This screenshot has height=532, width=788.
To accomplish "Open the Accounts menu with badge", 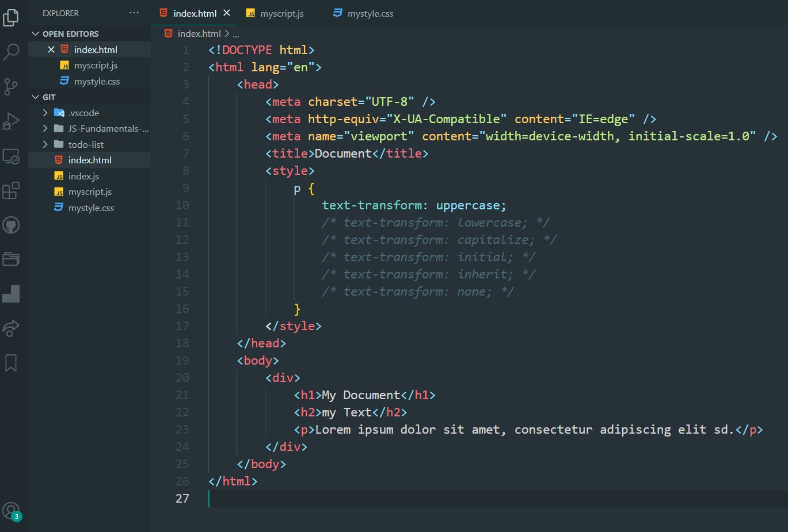I will [12, 511].
